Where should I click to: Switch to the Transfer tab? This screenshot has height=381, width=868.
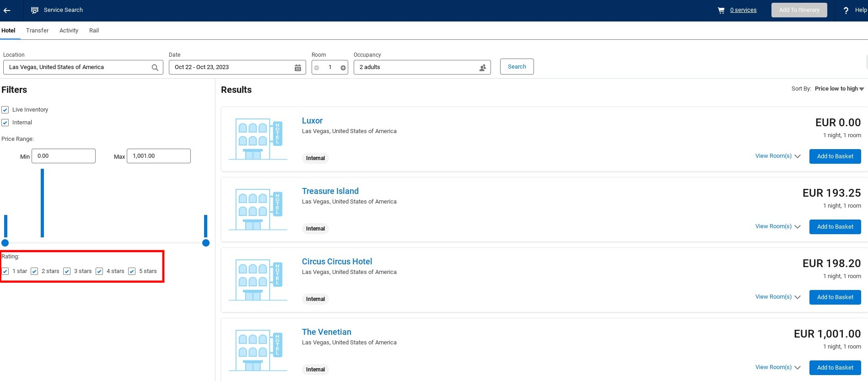(x=37, y=31)
